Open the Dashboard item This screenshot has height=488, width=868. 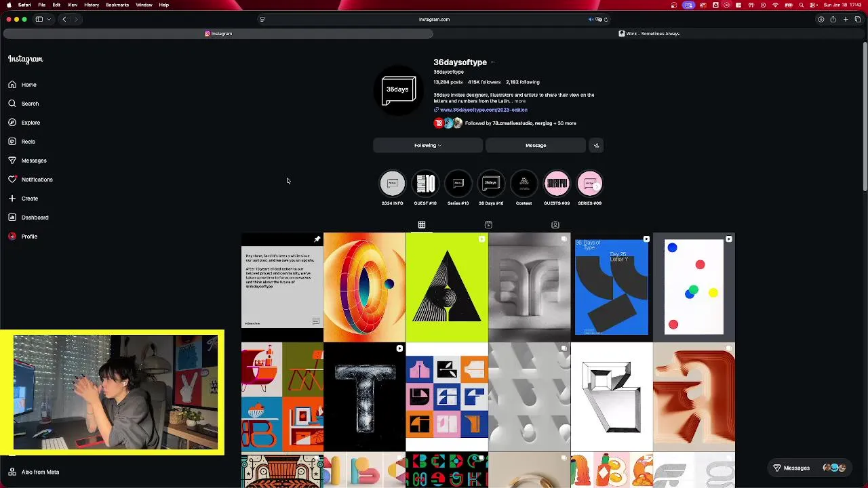28,218
